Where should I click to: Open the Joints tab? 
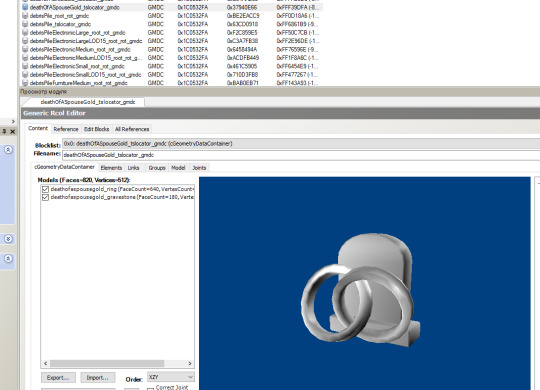click(x=199, y=168)
